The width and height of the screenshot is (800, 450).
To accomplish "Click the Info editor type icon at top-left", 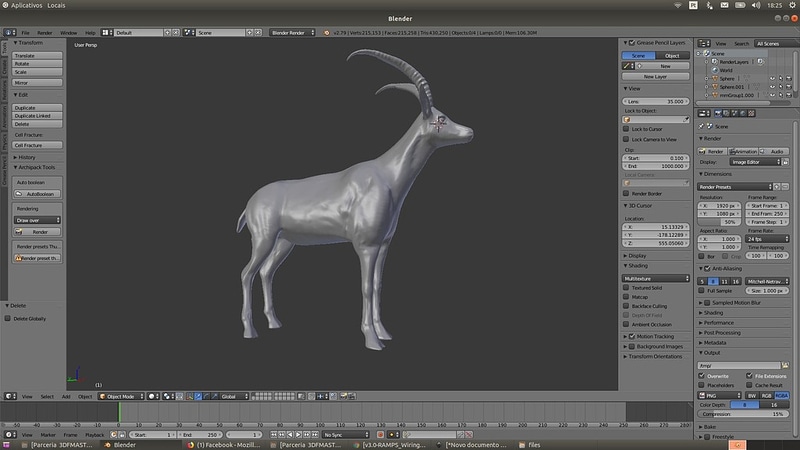I will (10, 32).
